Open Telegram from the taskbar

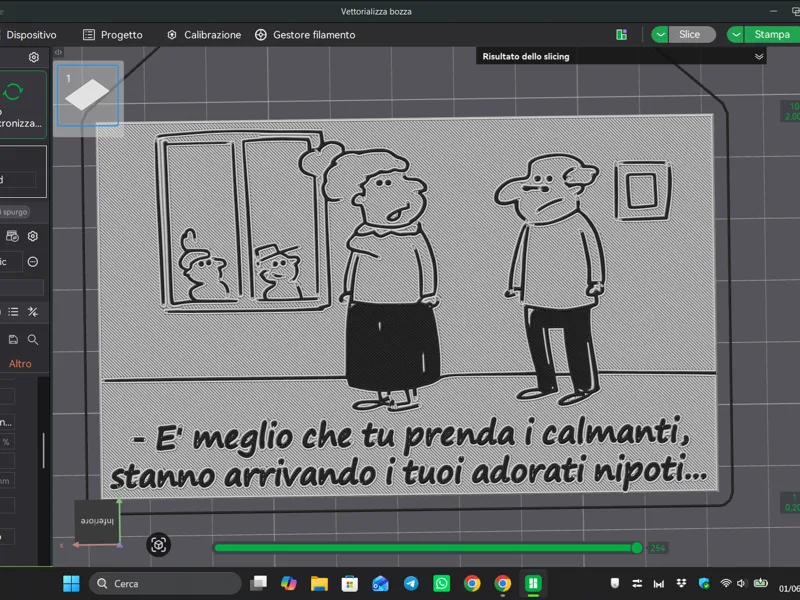pos(411,583)
